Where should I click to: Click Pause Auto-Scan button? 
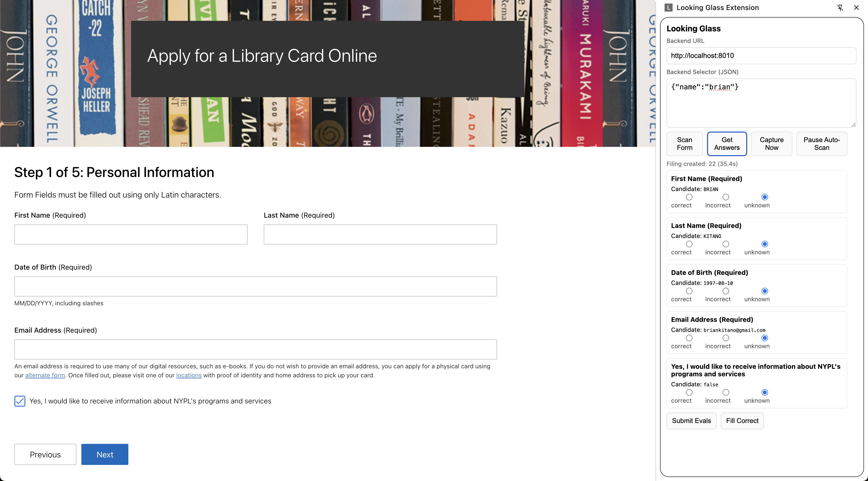822,144
